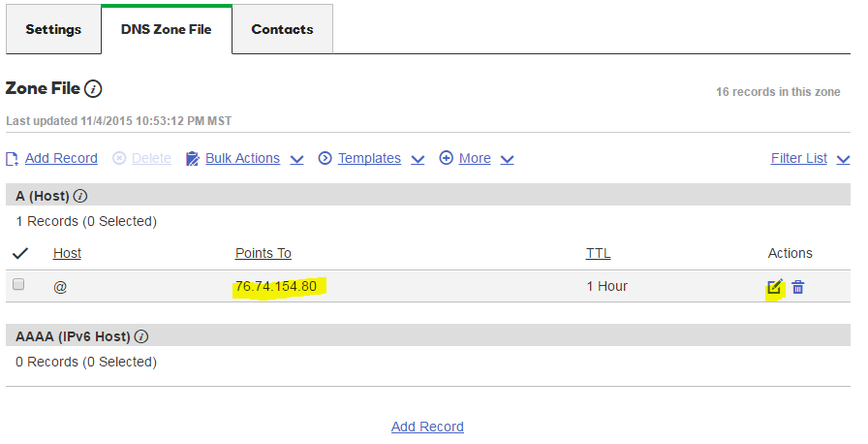Toggle select-all checkmark in A records header
The height and width of the screenshot is (444, 868).
point(19,254)
